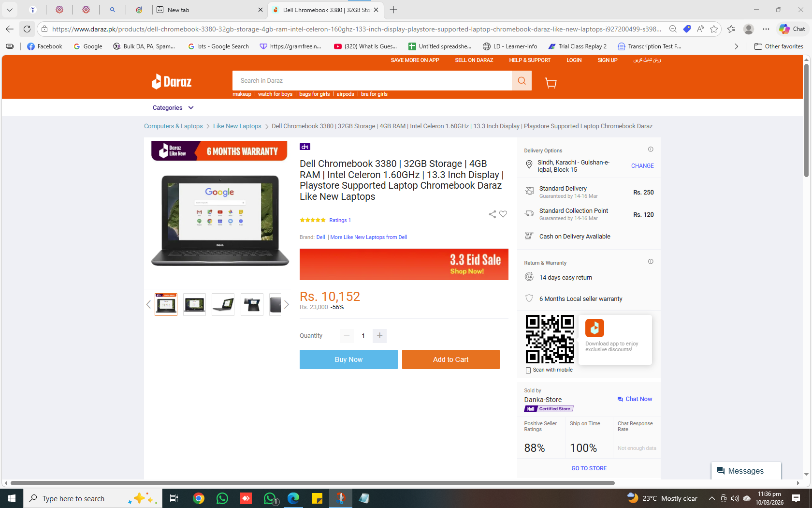Click SELL ON DARAZ menu link

474,60
